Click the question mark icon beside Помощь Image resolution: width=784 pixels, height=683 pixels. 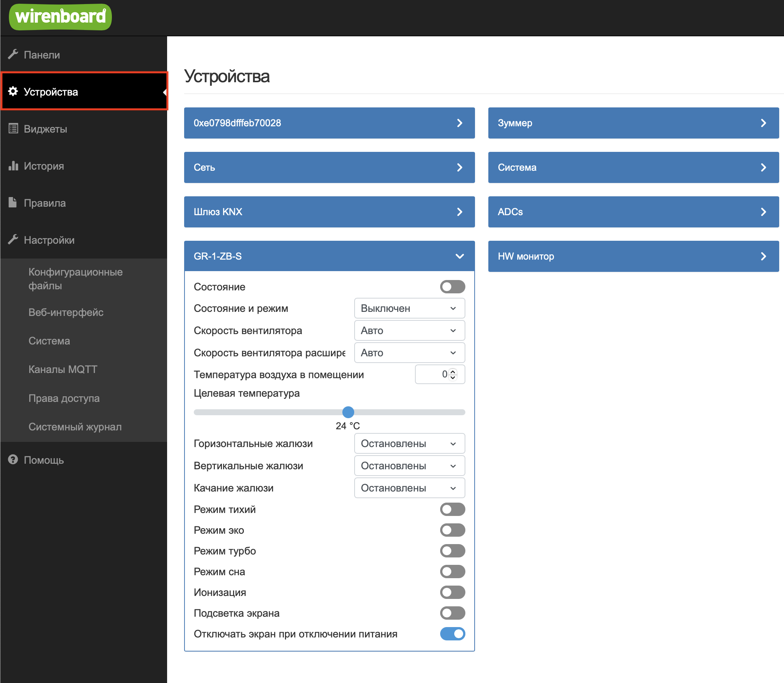(x=13, y=460)
